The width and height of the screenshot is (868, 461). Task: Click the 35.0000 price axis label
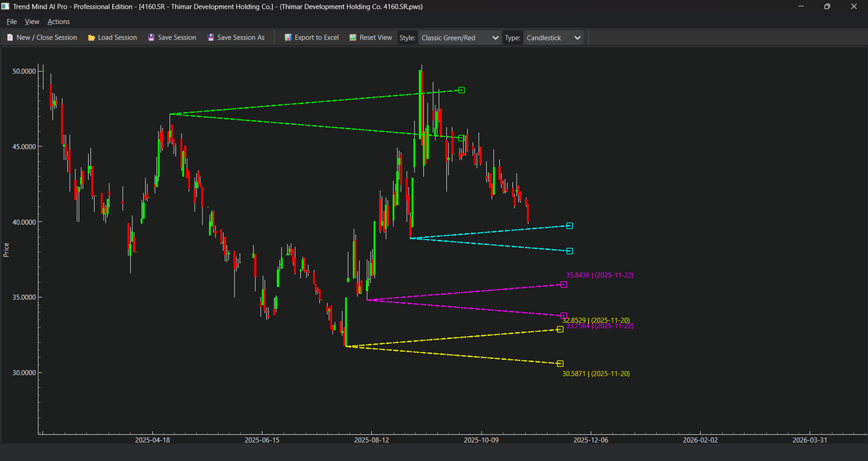pyautogui.click(x=24, y=298)
